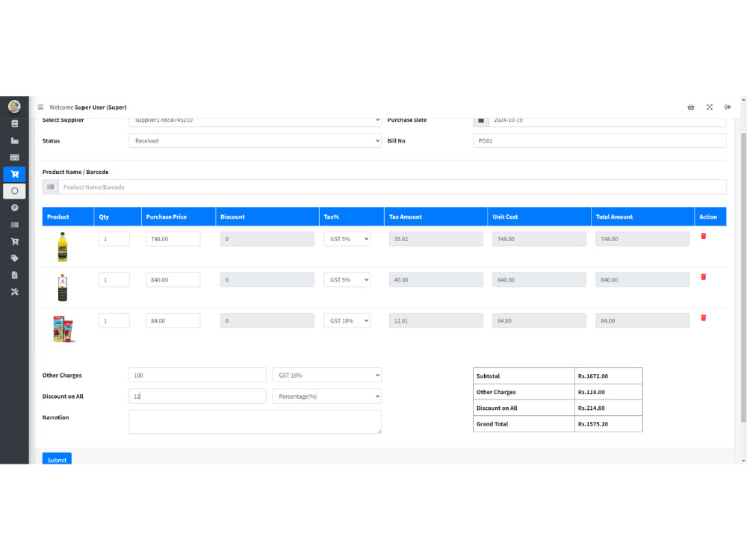This screenshot has width=747, height=560.
Task: Click the Other Charges field containing 100
Action: click(197, 376)
